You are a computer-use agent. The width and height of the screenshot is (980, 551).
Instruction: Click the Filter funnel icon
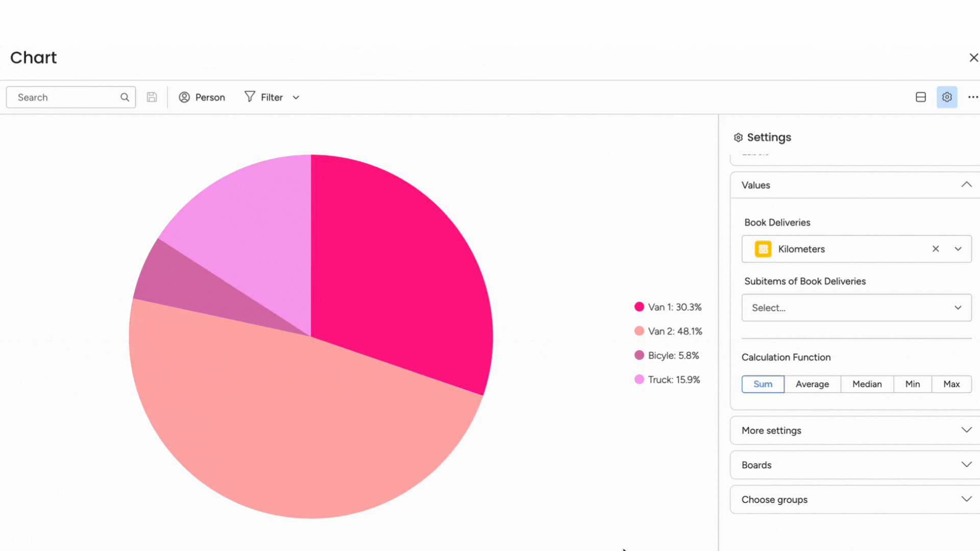249,97
